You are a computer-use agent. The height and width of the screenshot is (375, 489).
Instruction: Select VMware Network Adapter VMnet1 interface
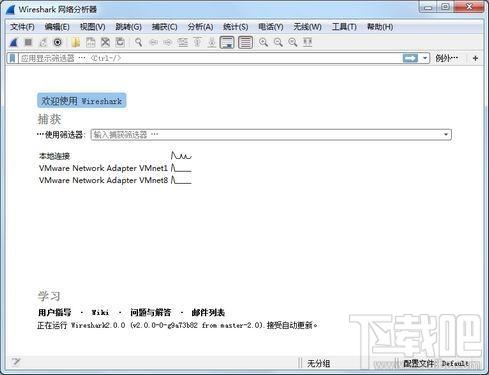103,168
